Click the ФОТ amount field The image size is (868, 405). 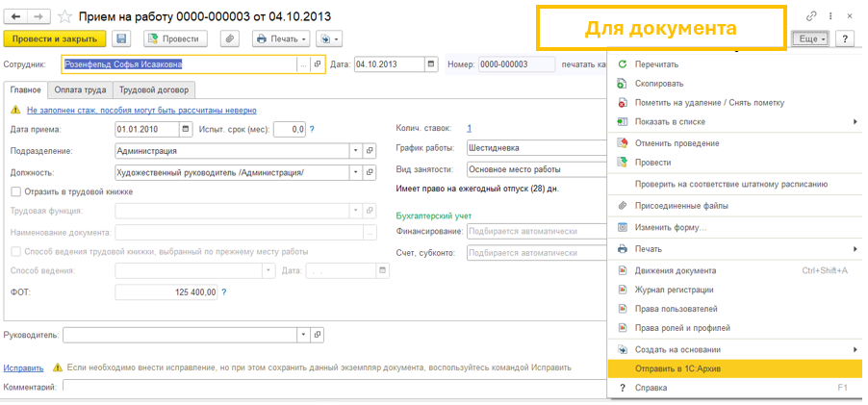pyautogui.click(x=166, y=292)
